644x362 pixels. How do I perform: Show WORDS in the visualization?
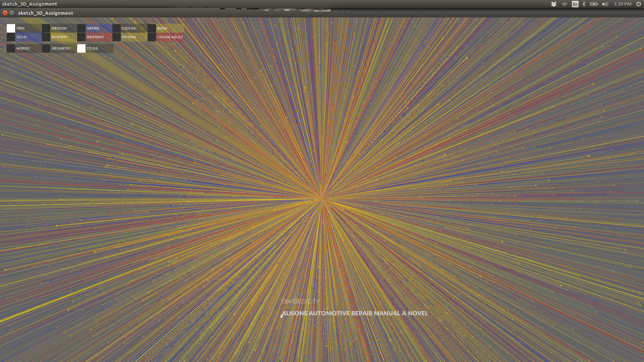11,49
